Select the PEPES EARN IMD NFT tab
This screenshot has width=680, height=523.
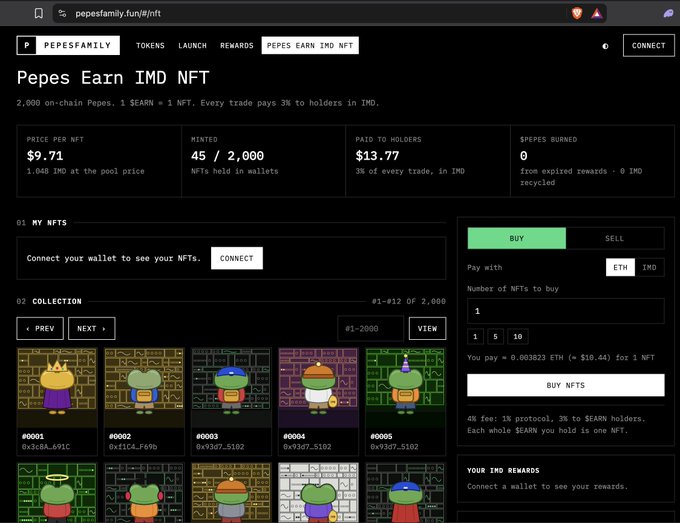(310, 46)
